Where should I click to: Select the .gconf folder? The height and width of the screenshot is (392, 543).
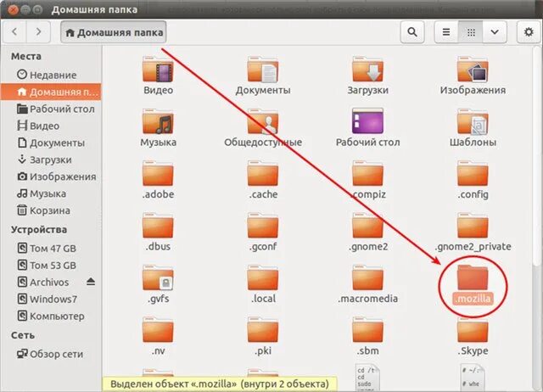click(263, 227)
